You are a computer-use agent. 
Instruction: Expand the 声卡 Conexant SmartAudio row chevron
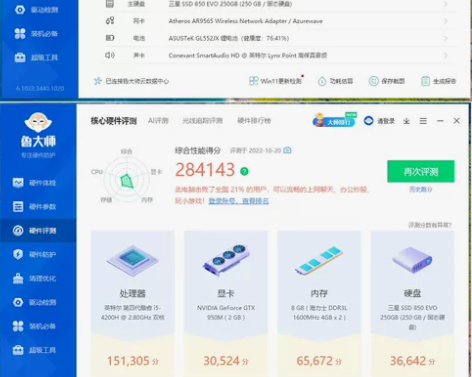[446, 55]
